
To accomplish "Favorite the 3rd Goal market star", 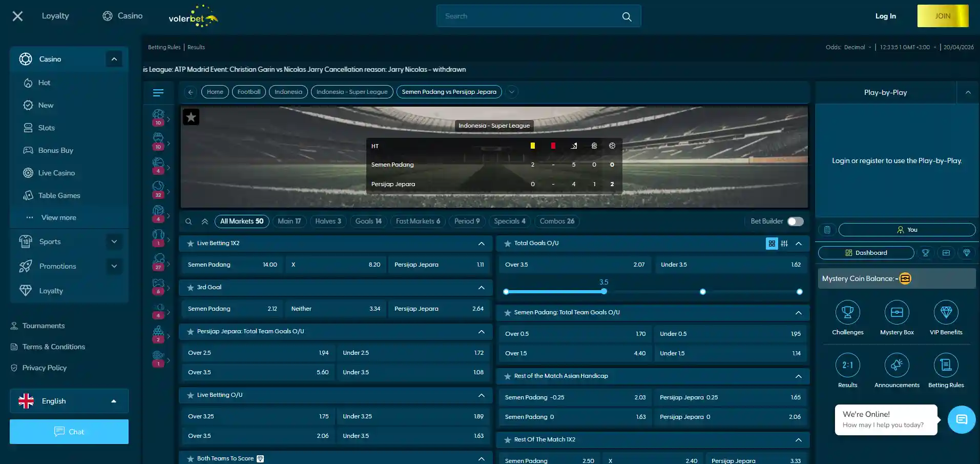I will (x=191, y=288).
